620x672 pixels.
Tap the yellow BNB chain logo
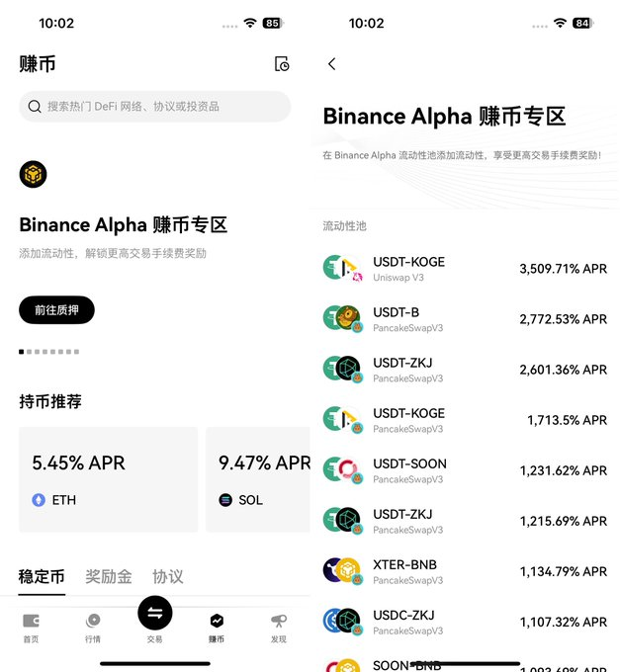pos(33,174)
